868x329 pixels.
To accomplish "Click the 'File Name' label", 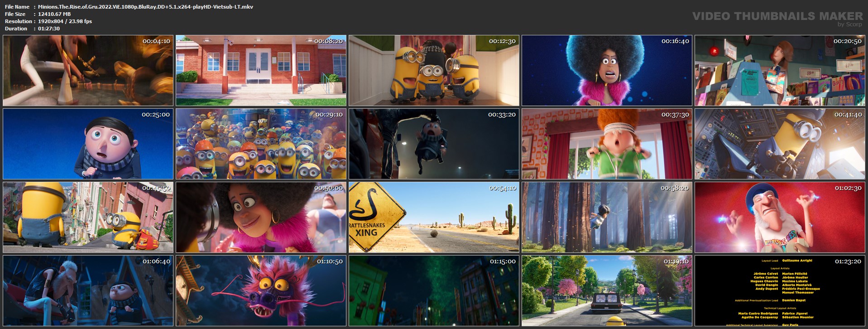I will point(17,7).
